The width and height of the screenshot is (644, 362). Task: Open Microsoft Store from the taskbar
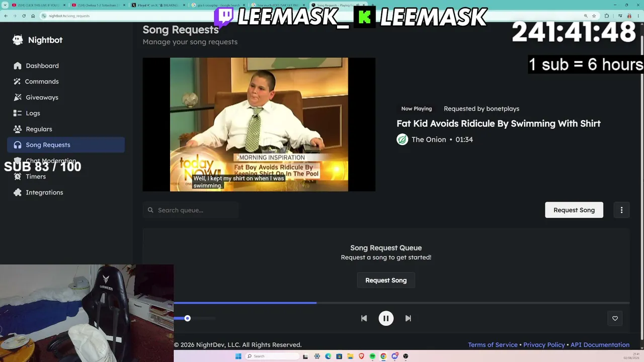point(339,356)
